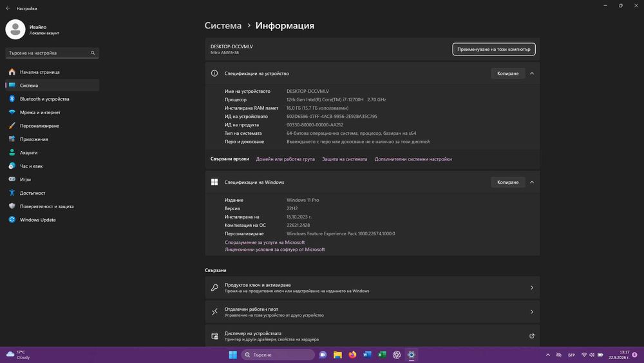Click remote desktop icon in Отдалечен row
Screen dimensions: 644x363
click(x=214, y=312)
